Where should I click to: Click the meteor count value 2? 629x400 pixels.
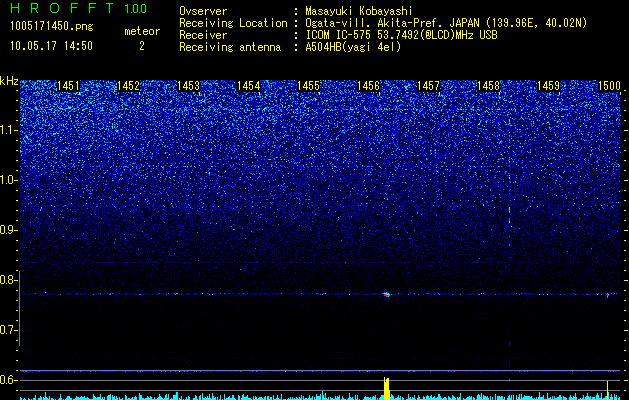pyautogui.click(x=142, y=46)
